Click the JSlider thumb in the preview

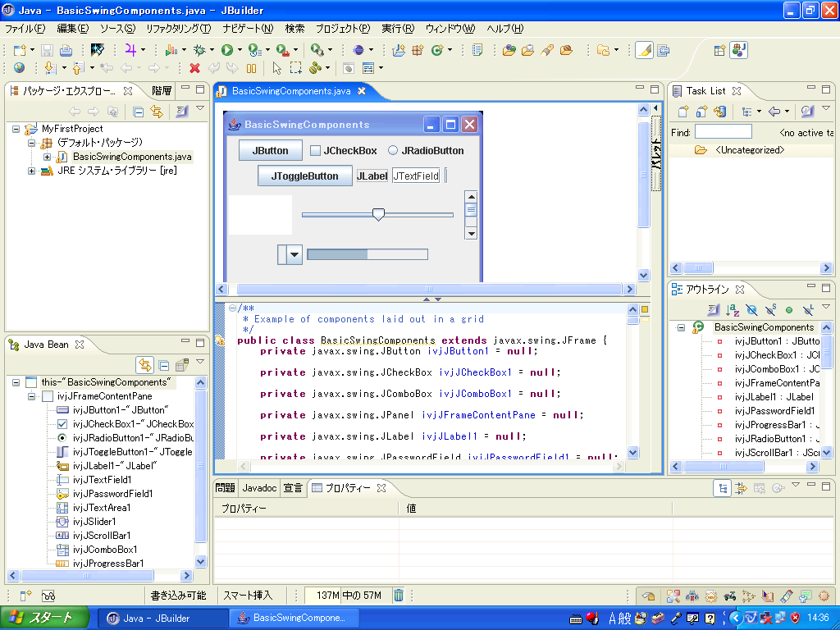click(378, 214)
